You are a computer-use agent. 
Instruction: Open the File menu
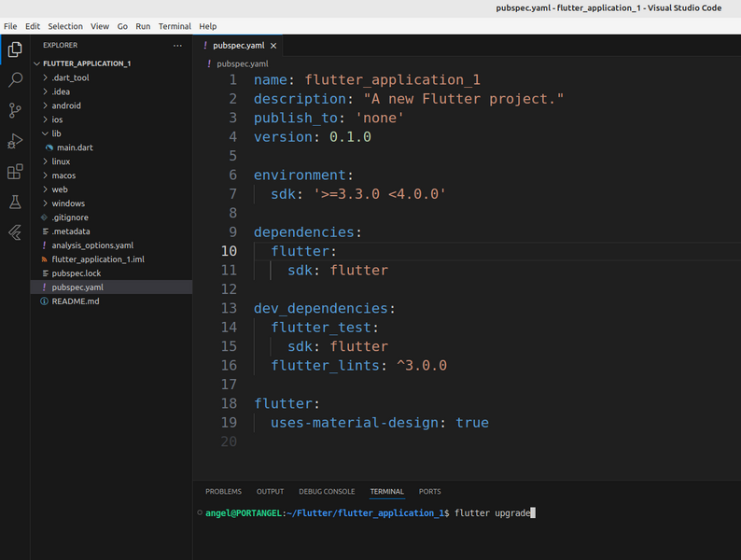(10, 26)
